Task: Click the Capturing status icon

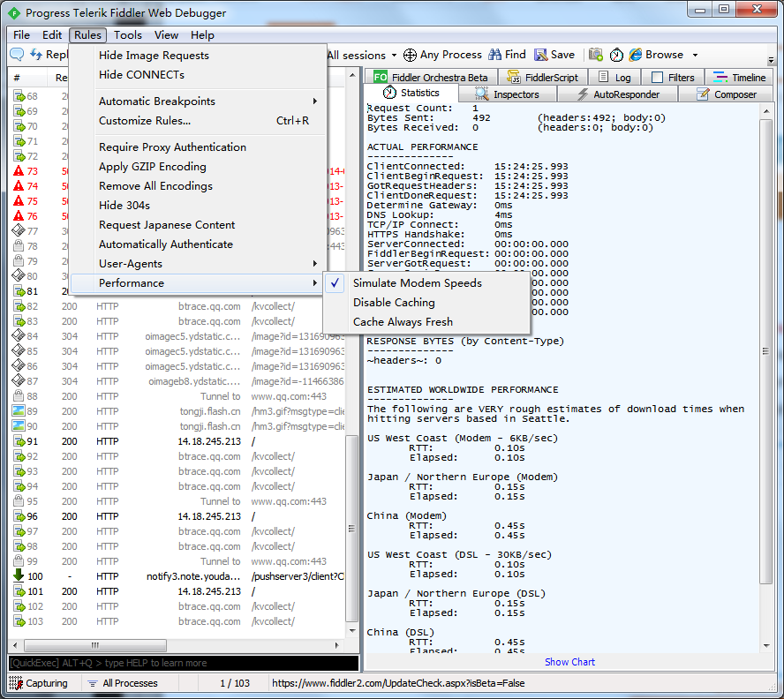Action: click(x=16, y=683)
